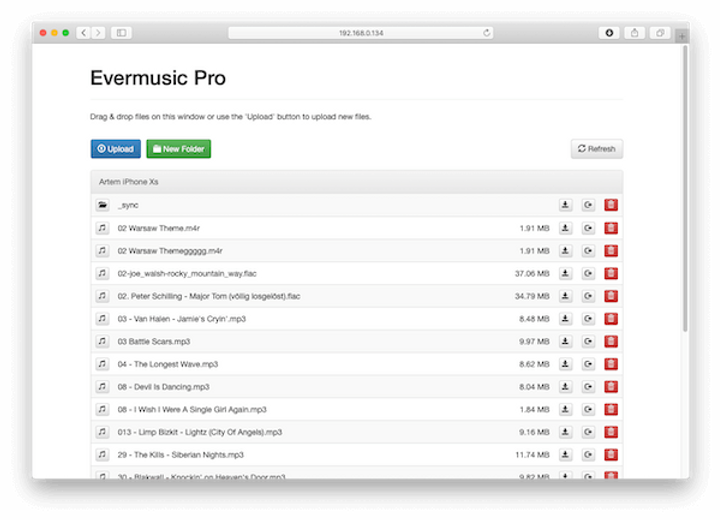Toggle the Safari sidebar

[121, 33]
